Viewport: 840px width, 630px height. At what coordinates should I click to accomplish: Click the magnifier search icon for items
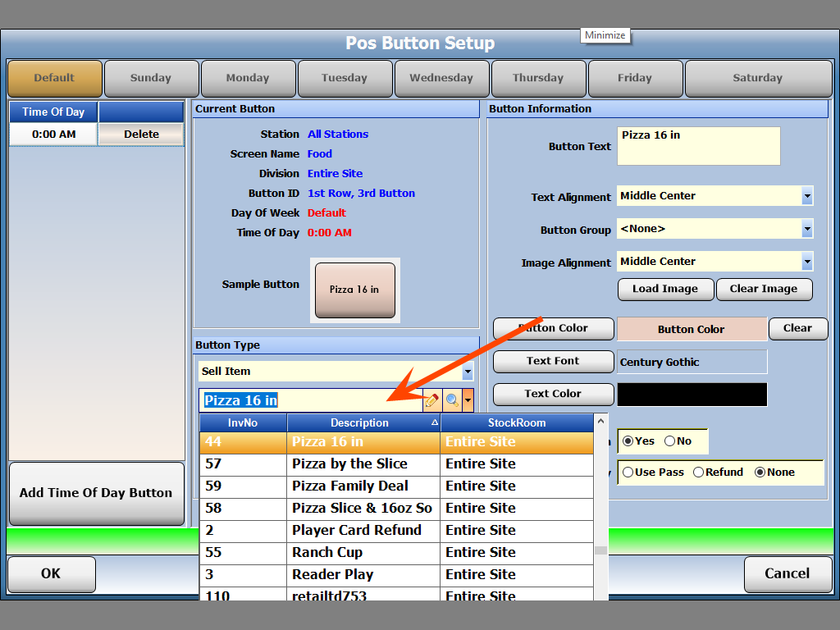[451, 401]
